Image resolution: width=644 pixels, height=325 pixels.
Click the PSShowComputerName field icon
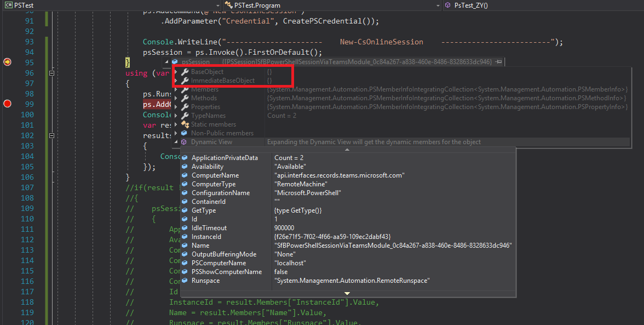click(185, 272)
